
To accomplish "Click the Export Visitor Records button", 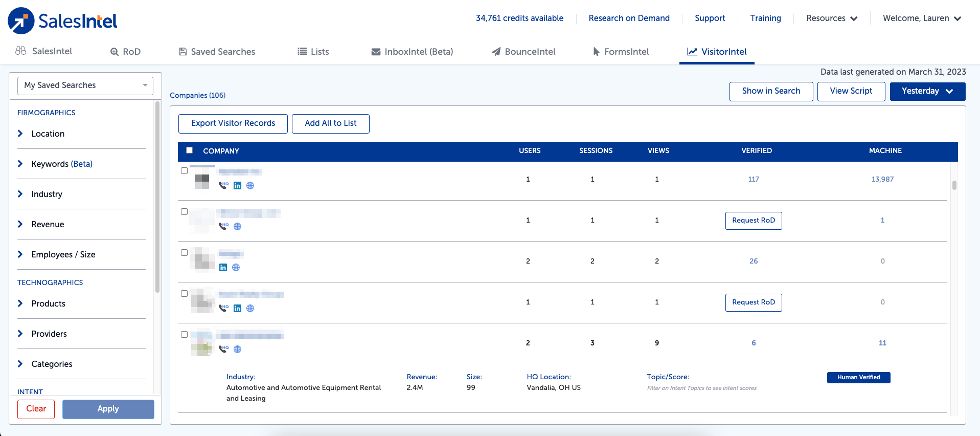I will coord(233,123).
